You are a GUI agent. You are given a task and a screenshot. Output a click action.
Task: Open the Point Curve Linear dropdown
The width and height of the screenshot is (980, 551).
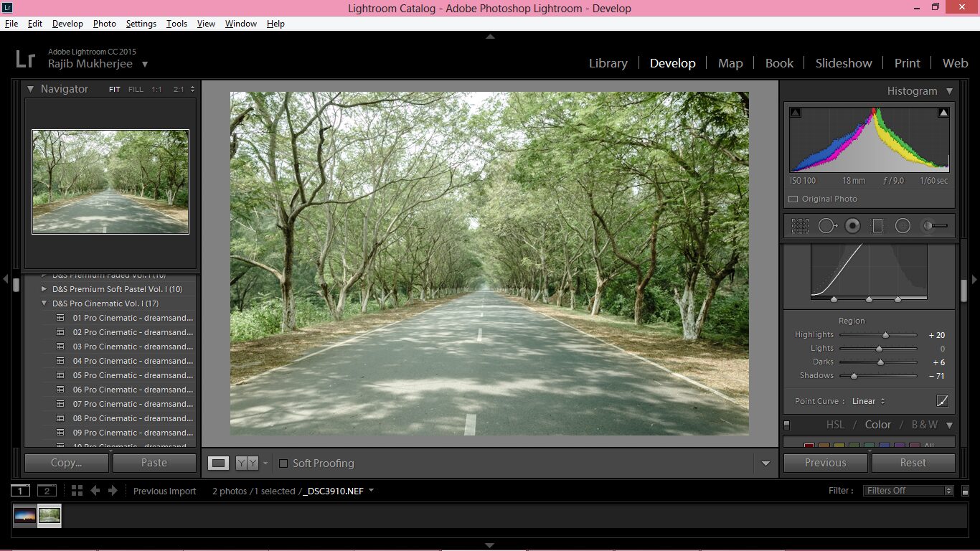pyautogui.click(x=869, y=401)
